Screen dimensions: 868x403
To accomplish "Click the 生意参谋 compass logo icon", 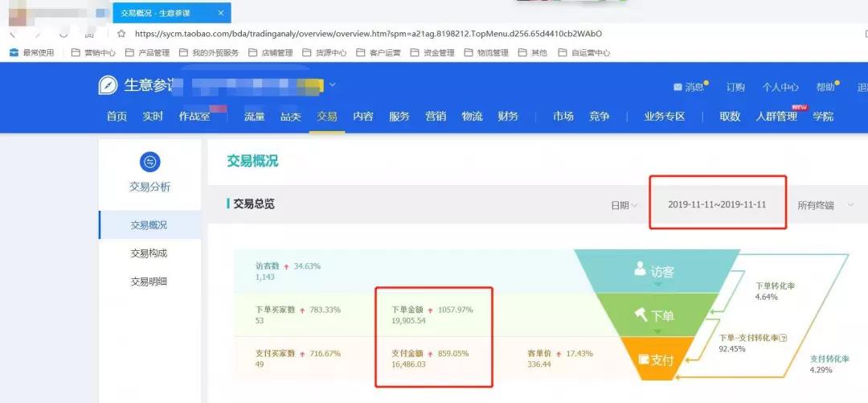I will [x=108, y=85].
